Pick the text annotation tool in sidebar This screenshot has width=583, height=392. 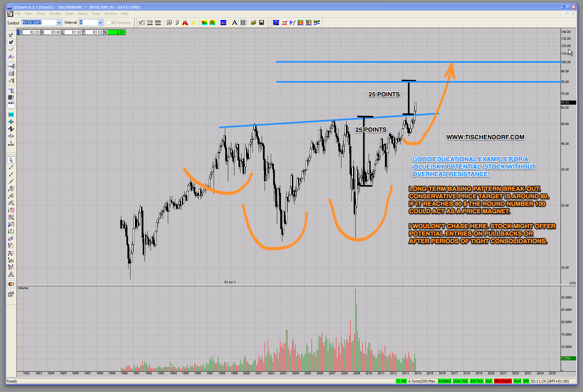[x=11, y=274]
